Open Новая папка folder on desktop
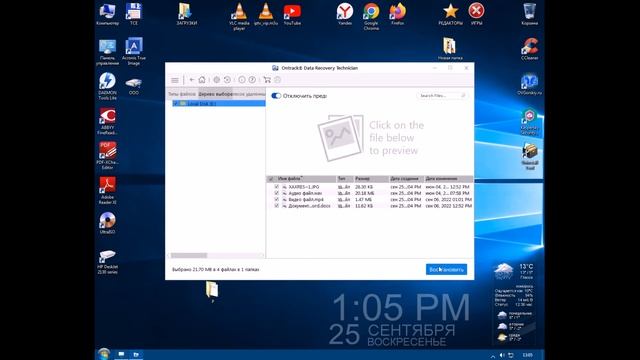 pos(450,49)
